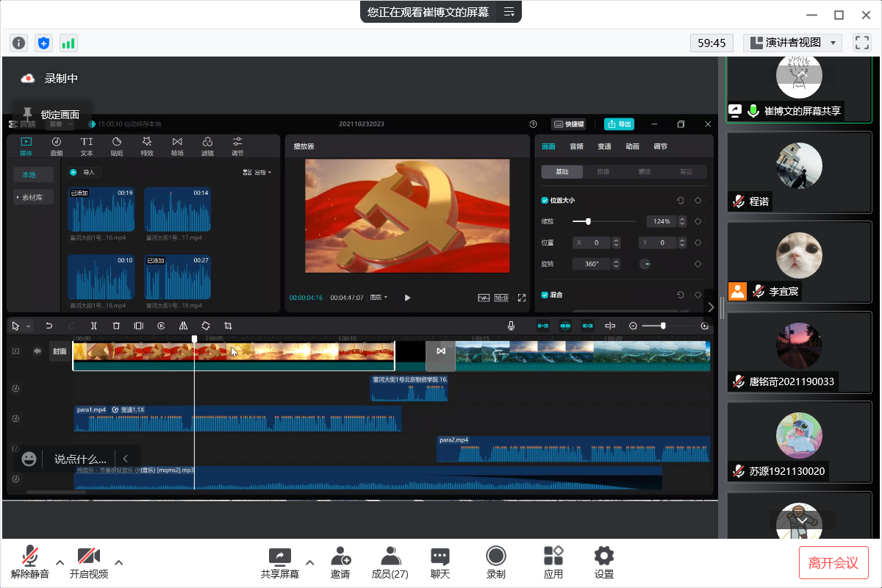Click the 离开会议 button
This screenshot has height=588, width=882.
[833, 563]
